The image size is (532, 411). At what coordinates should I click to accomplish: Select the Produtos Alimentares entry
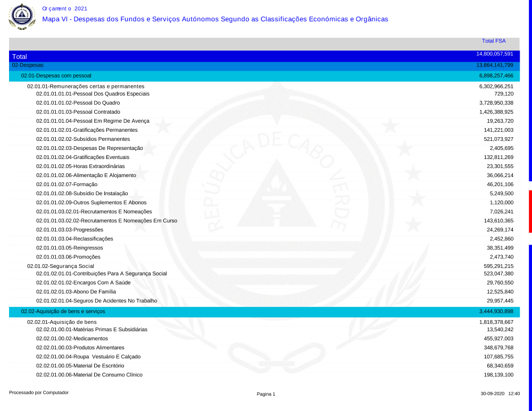click(80, 348)
